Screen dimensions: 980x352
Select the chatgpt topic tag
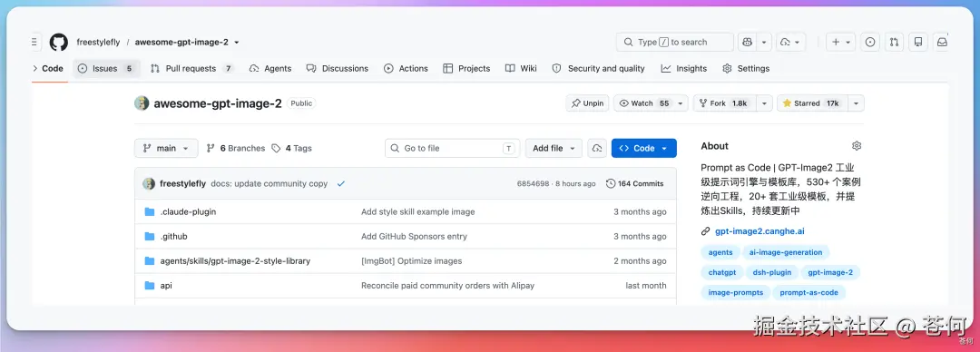tap(722, 272)
